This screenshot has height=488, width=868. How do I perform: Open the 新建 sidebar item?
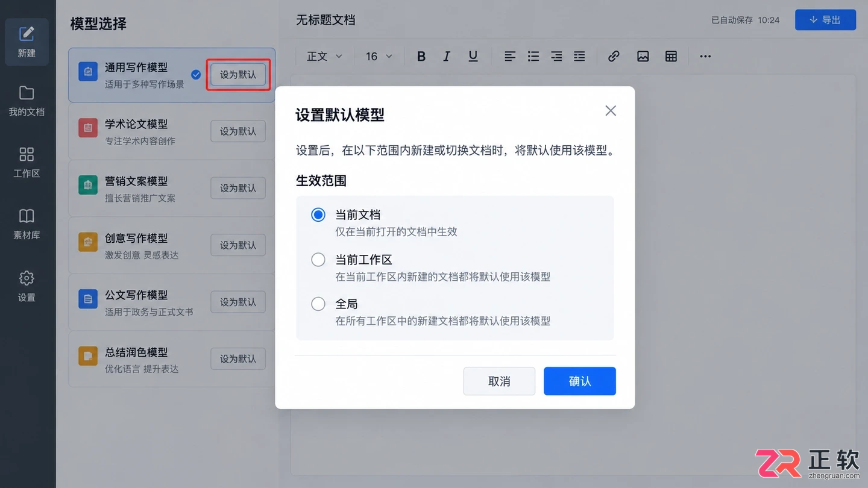point(27,42)
